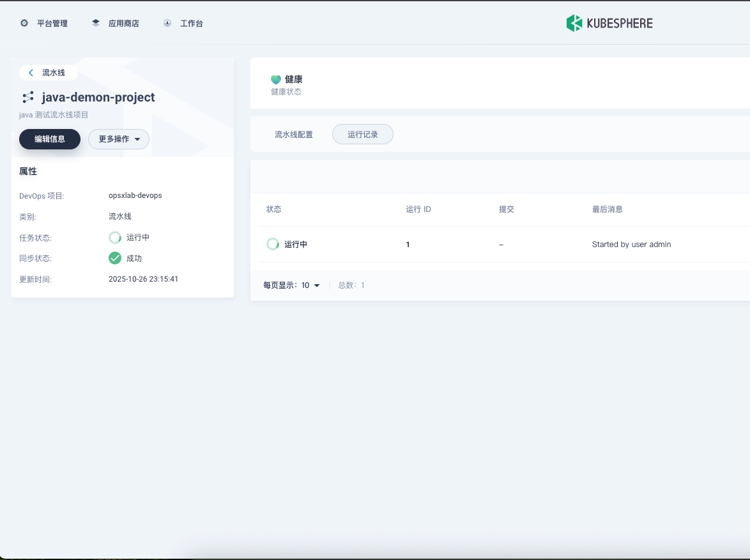Open the 工作台 link
Image resolution: width=750 pixels, height=560 pixels.
point(191,24)
